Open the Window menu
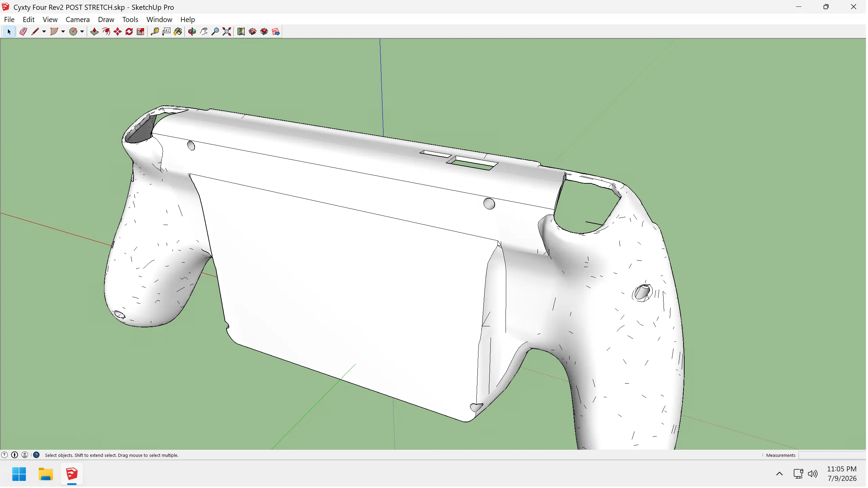This screenshot has width=868, height=488. coord(159,20)
